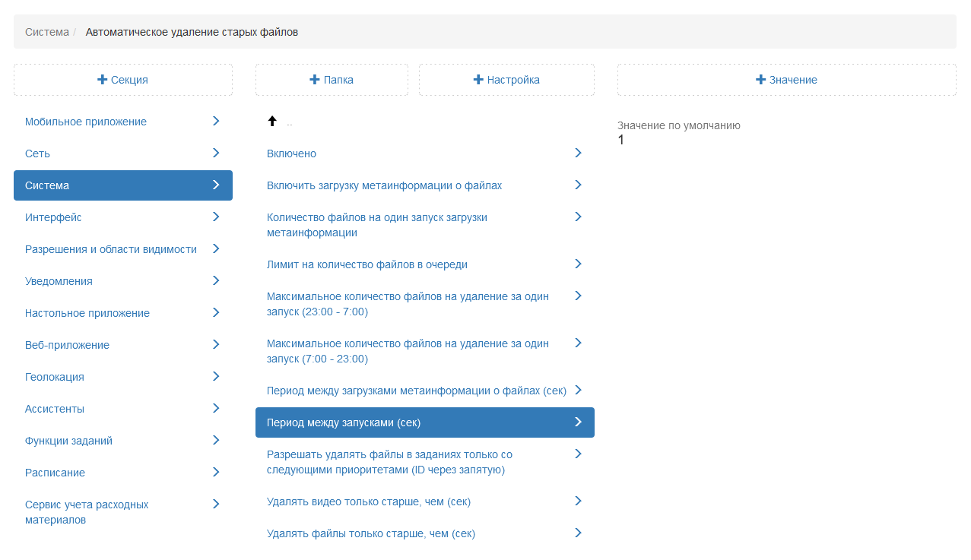Click the plus icon beside Значение
Viewport: 971px width, 560px height.
click(x=760, y=80)
